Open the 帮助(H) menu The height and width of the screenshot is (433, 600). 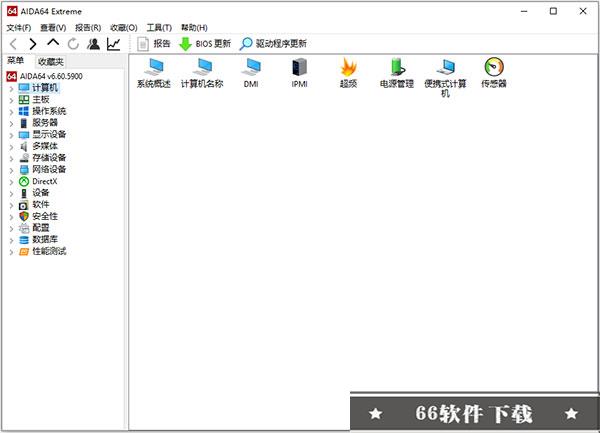pyautogui.click(x=194, y=28)
